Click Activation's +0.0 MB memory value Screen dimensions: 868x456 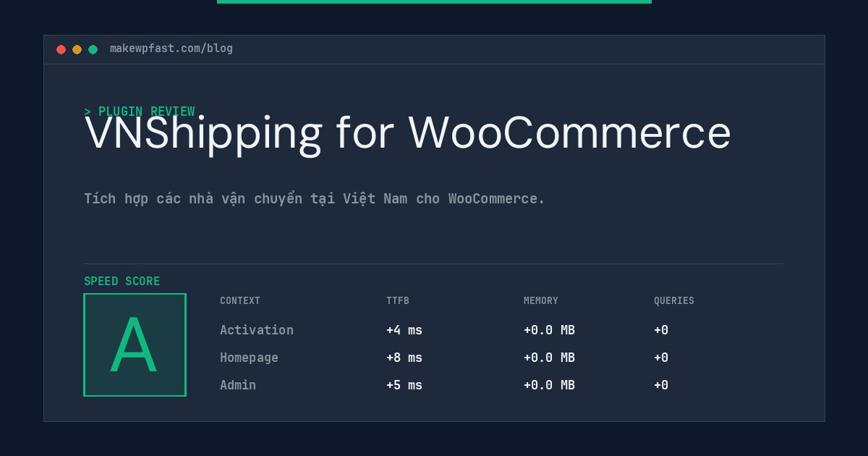click(549, 330)
